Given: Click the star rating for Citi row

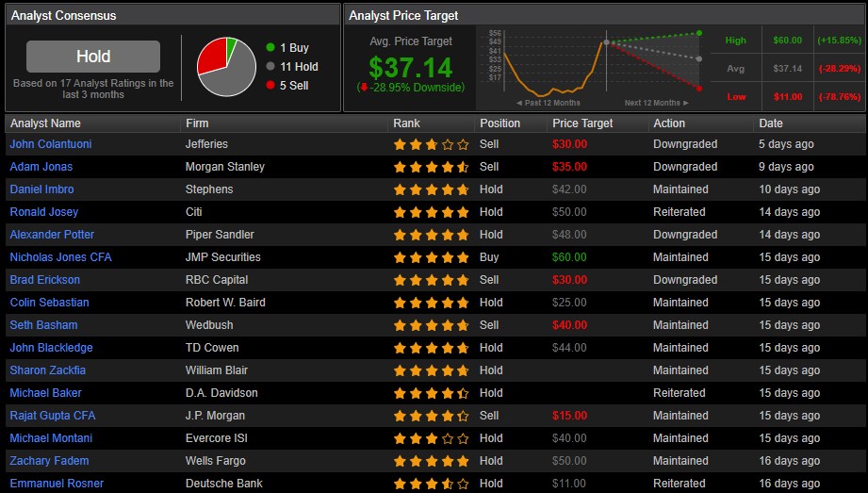Looking at the screenshot, I should click(x=432, y=213).
